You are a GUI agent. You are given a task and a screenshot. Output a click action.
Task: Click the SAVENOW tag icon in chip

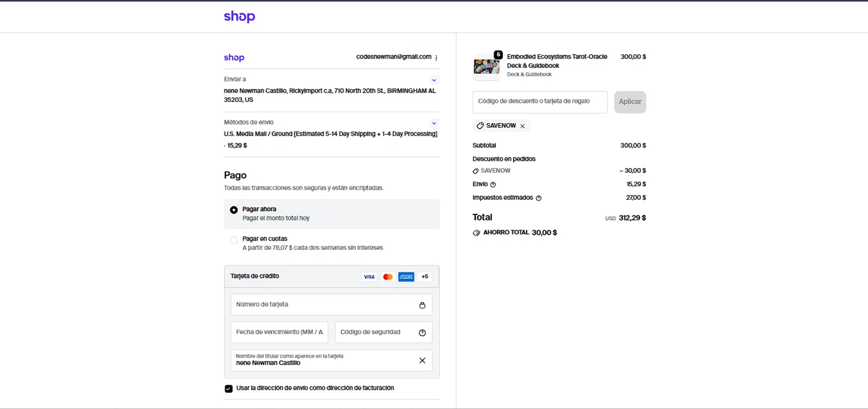pos(480,126)
